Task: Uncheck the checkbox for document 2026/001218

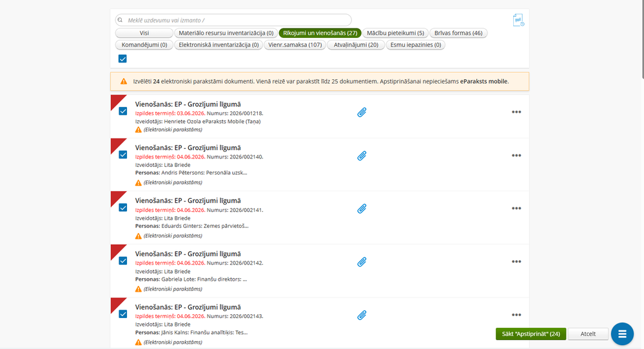Action: point(122,111)
